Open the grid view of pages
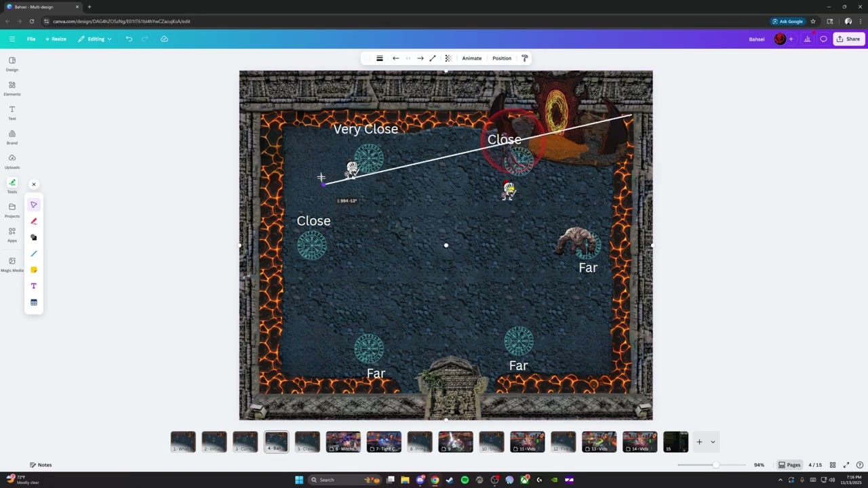The height and width of the screenshot is (488, 868). click(x=833, y=465)
